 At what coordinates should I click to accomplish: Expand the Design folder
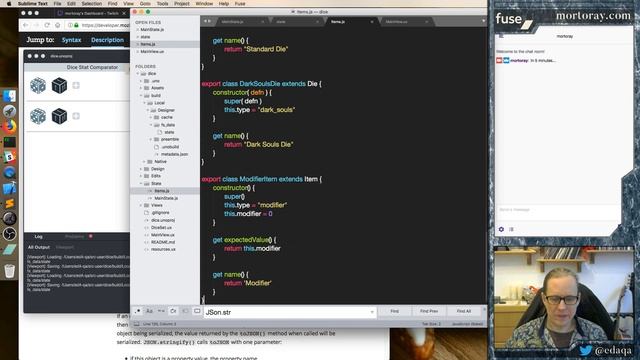tap(141, 169)
